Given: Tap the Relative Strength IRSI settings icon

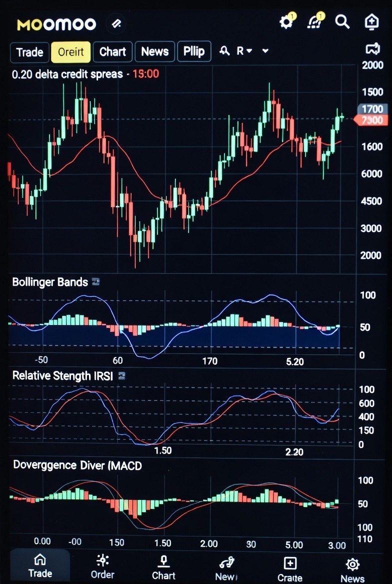Looking at the screenshot, I should [121, 376].
